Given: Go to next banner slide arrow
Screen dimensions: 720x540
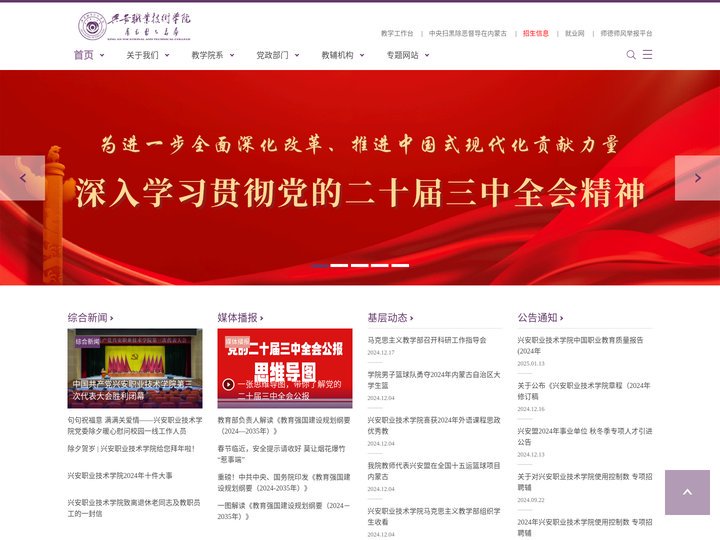Looking at the screenshot, I should pos(698,178).
